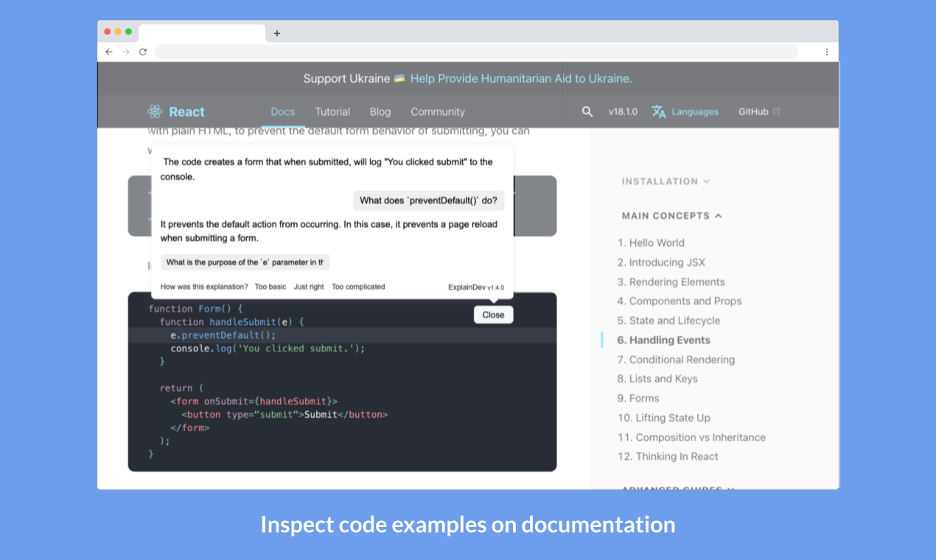
Task: Click the suggested 'e parameter' question chip
Action: point(245,262)
